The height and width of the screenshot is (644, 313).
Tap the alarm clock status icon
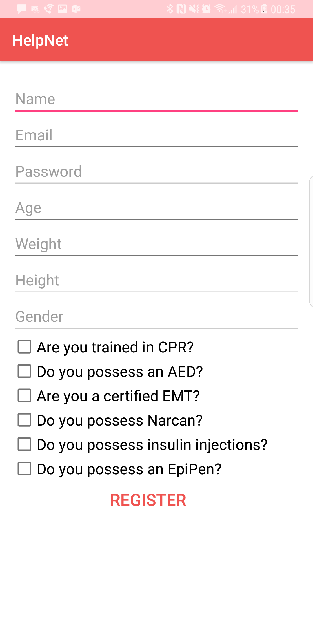pos(206,9)
